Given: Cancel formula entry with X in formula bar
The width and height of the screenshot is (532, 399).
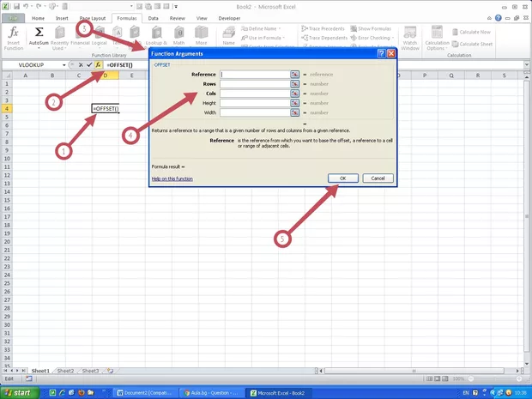Looking at the screenshot, I should point(81,65).
